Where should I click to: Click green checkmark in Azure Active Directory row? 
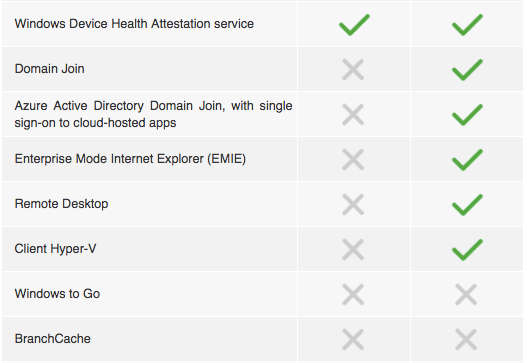coord(467,115)
